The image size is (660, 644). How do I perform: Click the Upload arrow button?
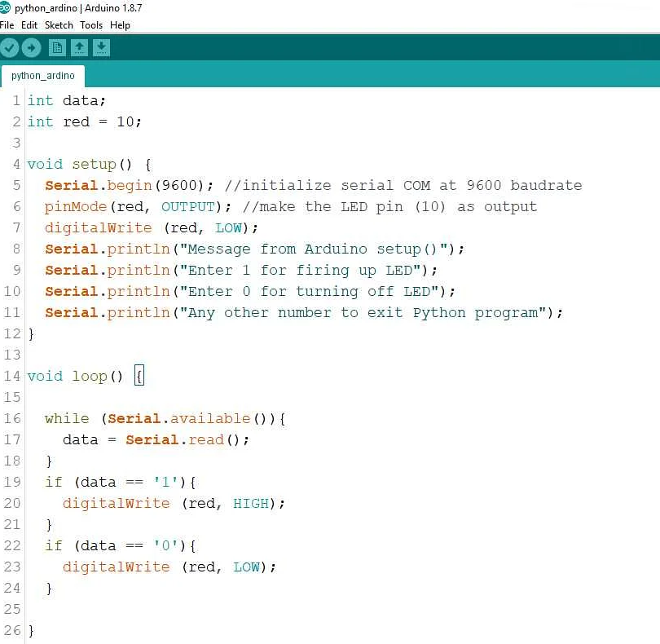[31, 47]
